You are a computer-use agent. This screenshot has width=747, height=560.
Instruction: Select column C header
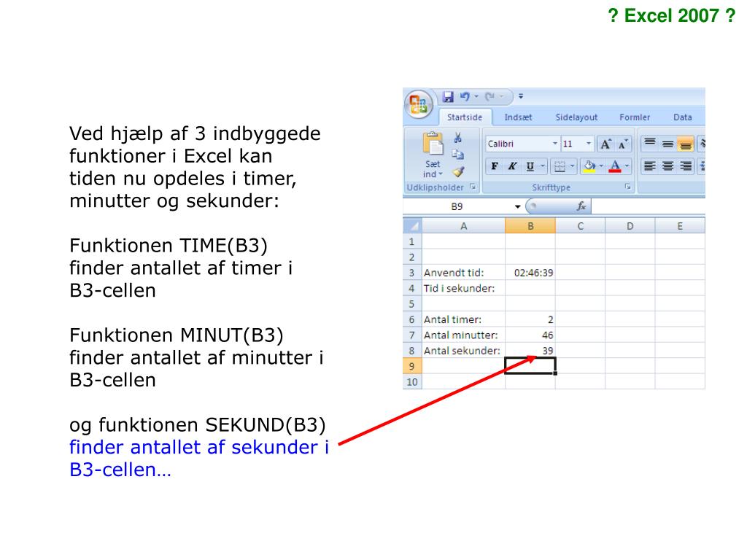[580, 226]
